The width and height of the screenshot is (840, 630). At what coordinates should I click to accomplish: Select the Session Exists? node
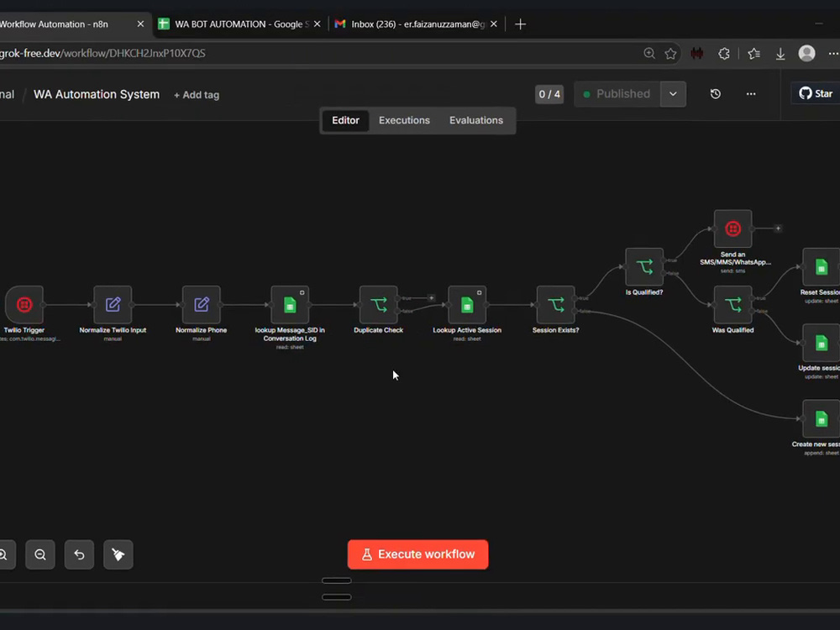[x=555, y=305]
